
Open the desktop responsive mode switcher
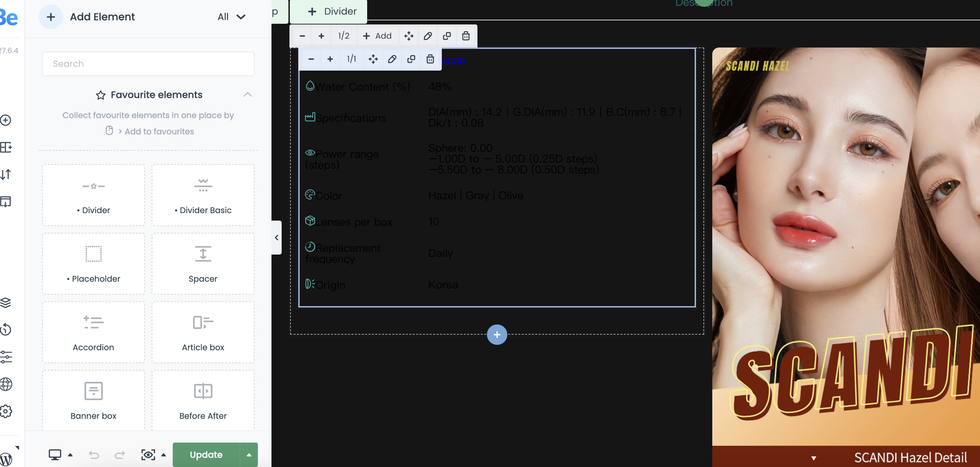[55, 455]
